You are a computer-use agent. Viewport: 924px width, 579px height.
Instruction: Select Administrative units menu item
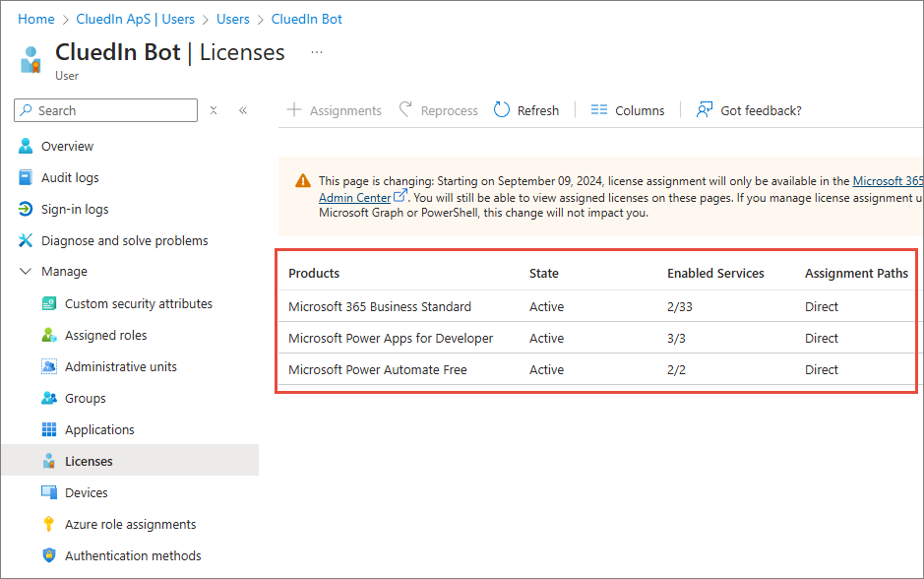[x=121, y=366]
